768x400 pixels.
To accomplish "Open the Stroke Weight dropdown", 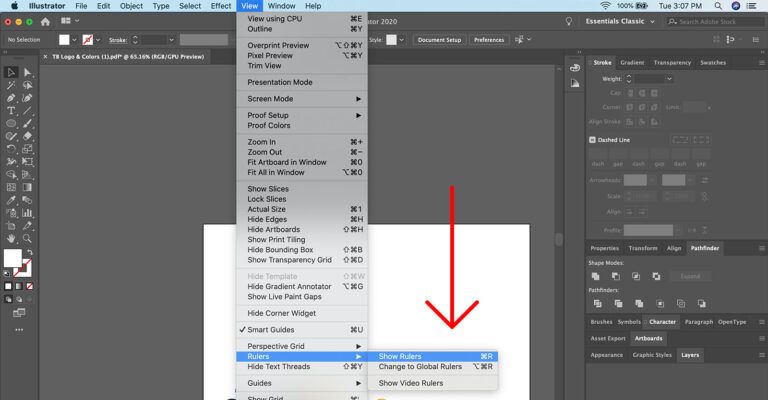I will (655, 78).
